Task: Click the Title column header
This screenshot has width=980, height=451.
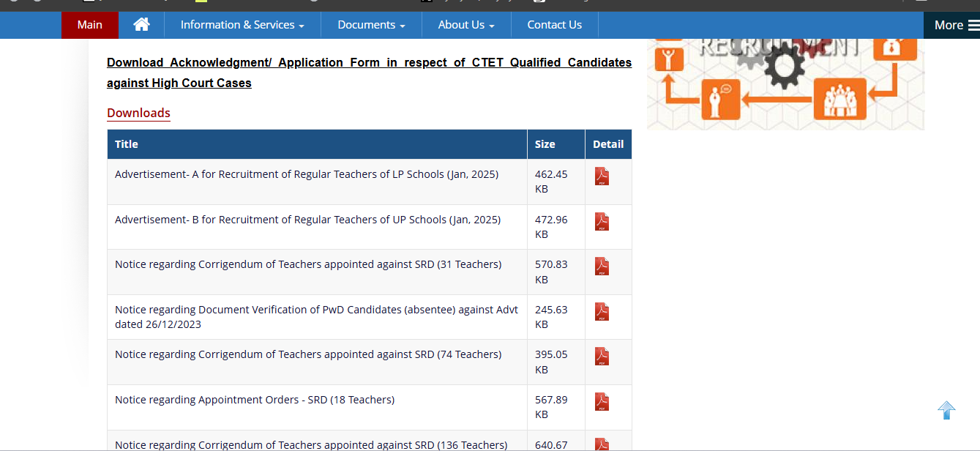Action: coord(127,143)
